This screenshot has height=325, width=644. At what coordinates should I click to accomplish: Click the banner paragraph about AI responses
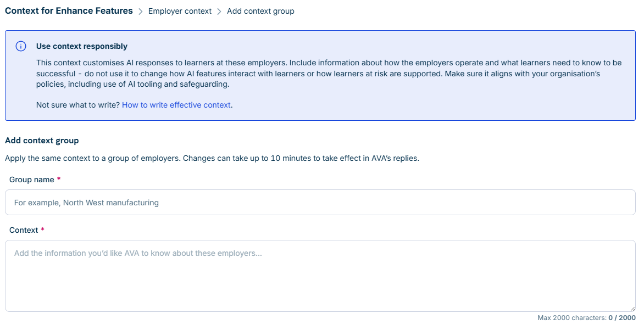point(329,74)
